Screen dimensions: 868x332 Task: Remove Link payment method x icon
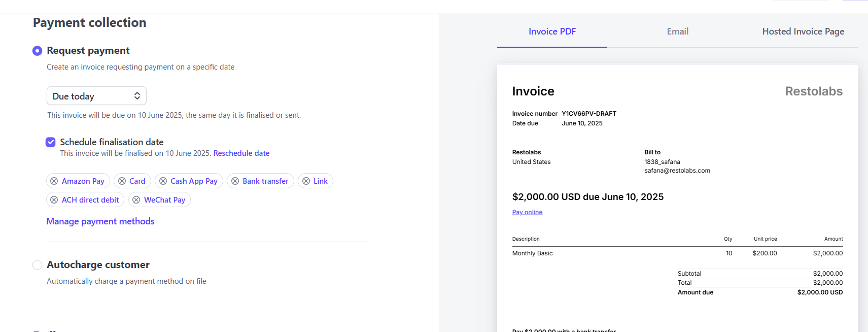click(306, 181)
